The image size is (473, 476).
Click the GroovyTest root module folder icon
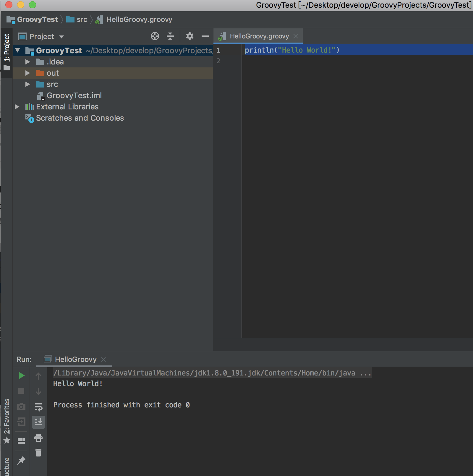point(30,51)
